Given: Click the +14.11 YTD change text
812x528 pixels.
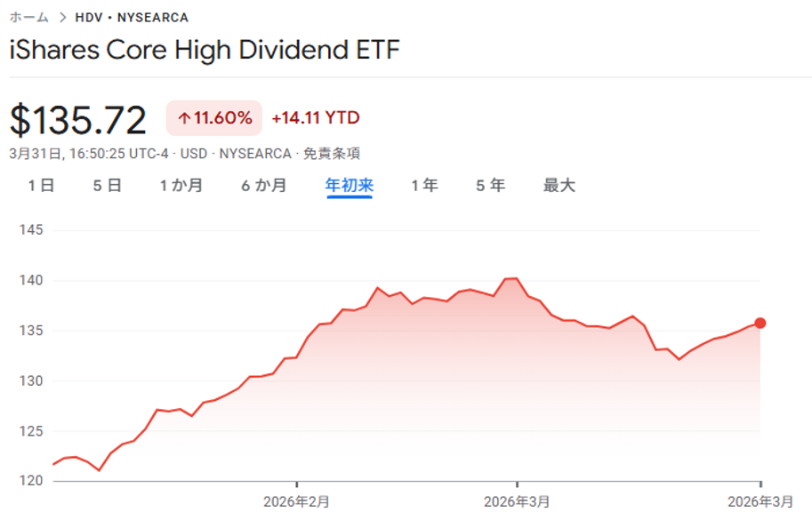Looking at the screenshot, I should (x=316, y=118).
